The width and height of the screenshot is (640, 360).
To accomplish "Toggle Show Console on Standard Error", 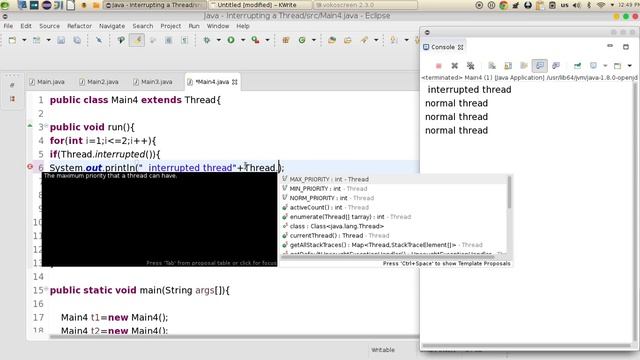I will click(556, 66).
